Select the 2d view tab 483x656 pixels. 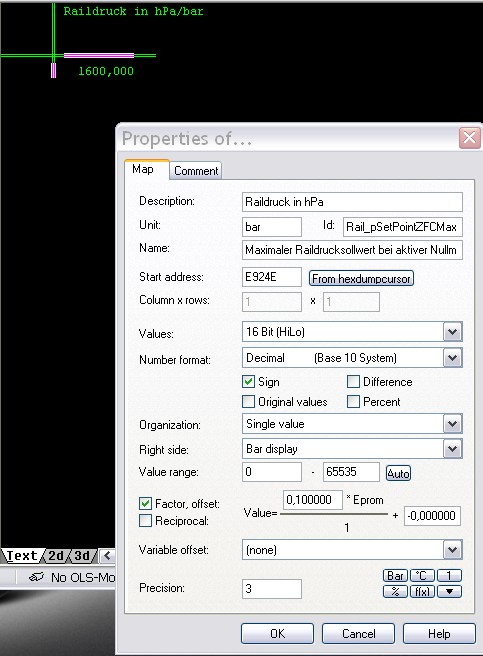click(56, 556)
